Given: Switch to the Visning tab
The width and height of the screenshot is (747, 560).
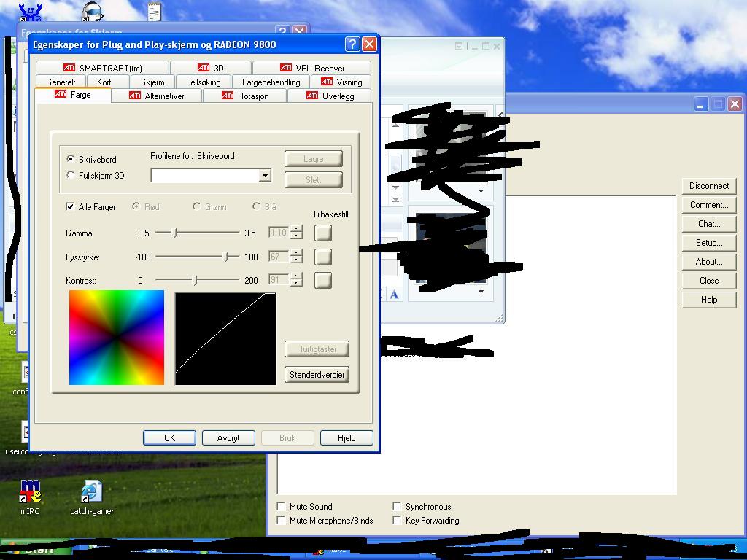Looking at the screenshot, I should click(341, 82).
